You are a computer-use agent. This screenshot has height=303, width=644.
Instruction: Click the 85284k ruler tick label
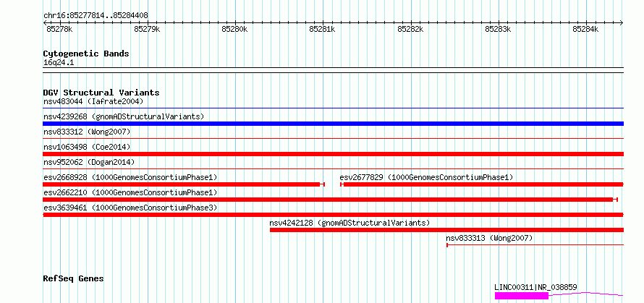[x=586, y=29]
